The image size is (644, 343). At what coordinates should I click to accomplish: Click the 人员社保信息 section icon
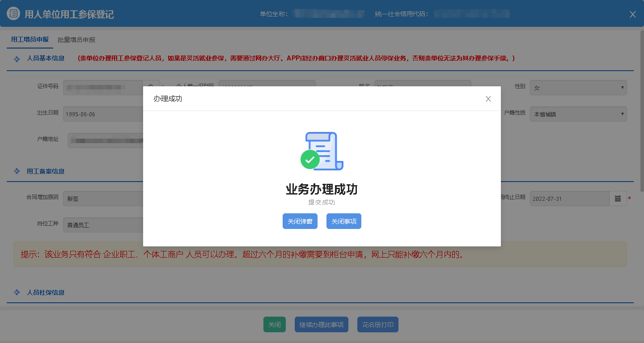[17, 292]
